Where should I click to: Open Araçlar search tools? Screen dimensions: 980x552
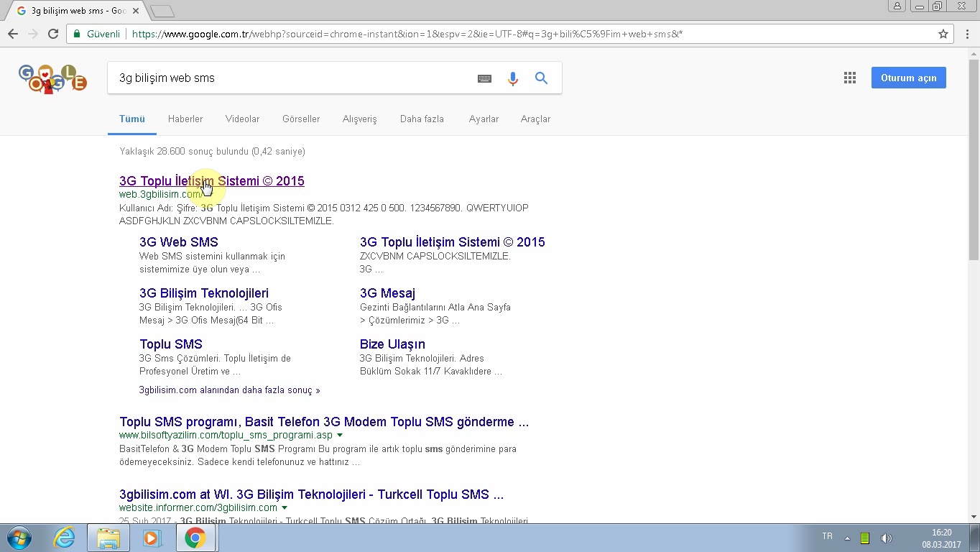[x=535, y=119]
